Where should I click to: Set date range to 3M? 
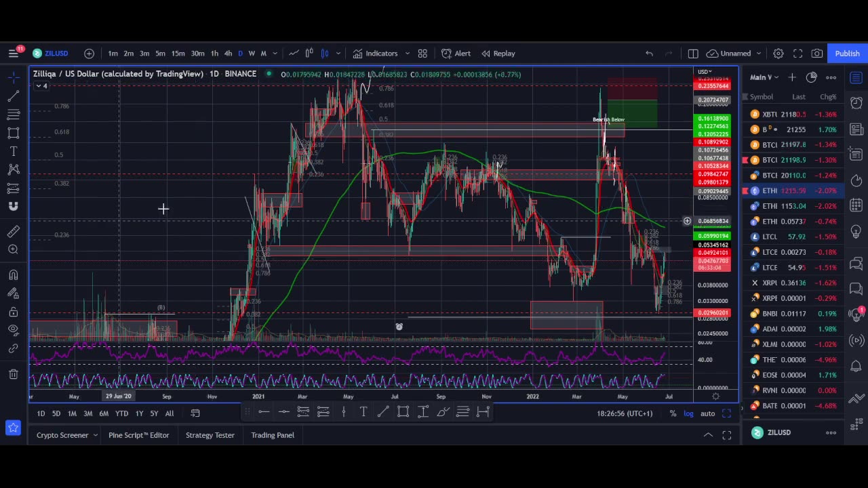(x=87, y=413)
